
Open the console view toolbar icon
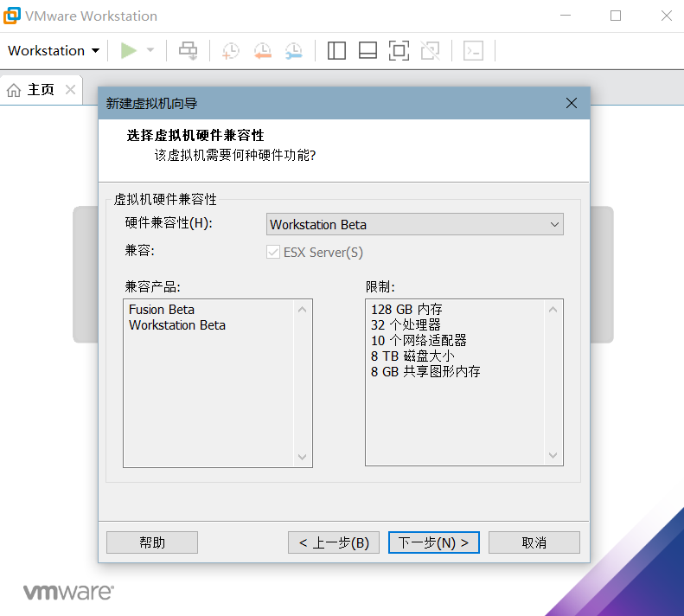coord(473,51)
